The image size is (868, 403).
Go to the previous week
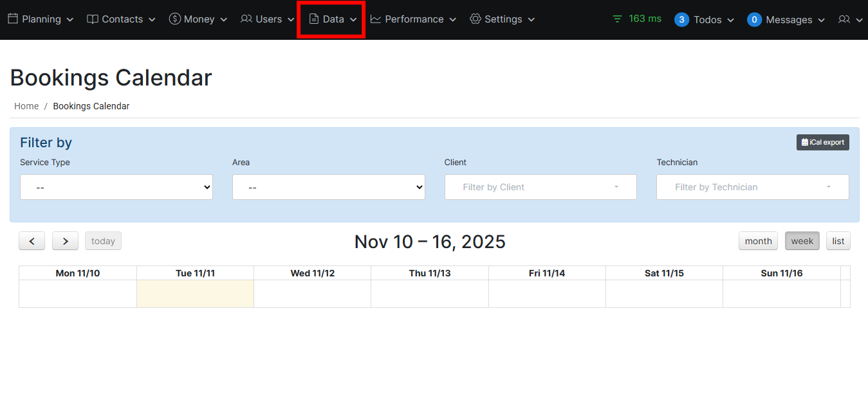point(32,241)
